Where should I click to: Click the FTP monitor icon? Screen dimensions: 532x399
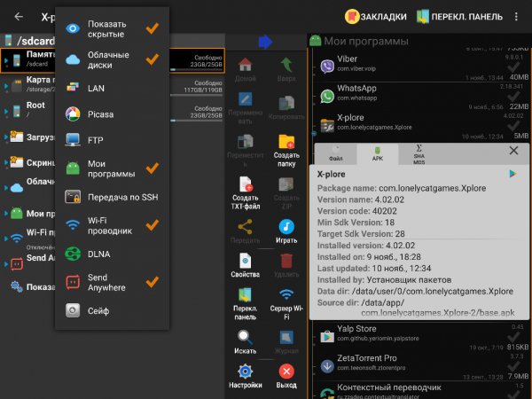click(73, 140)
